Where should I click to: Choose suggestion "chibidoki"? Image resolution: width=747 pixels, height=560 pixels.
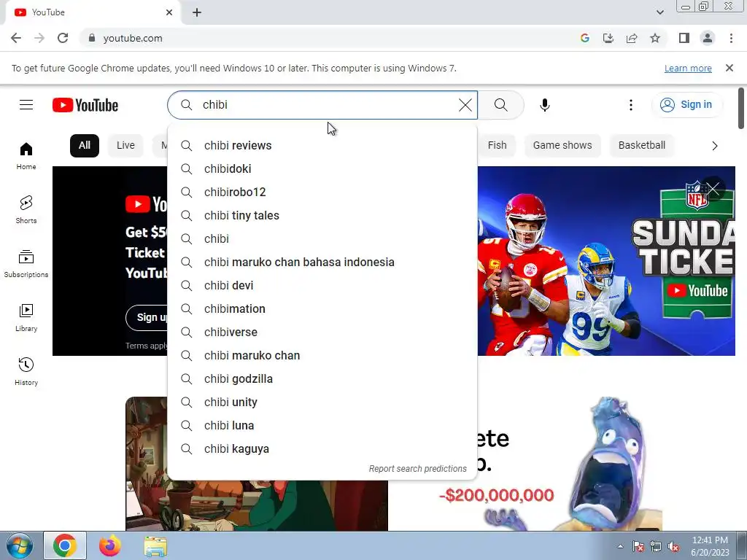(322, 168)
